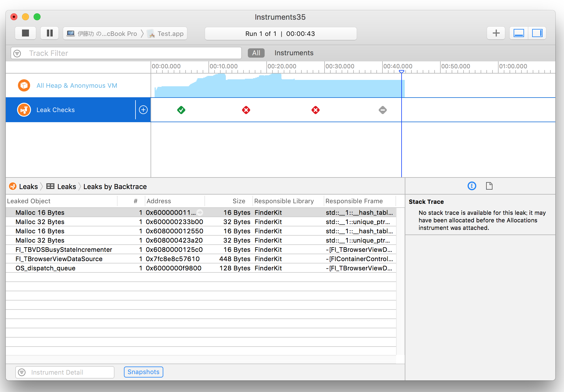Click the Leak Checks instrument icon
The height and width of the screenshot is (392, 564).
click(x=24, y=110)
